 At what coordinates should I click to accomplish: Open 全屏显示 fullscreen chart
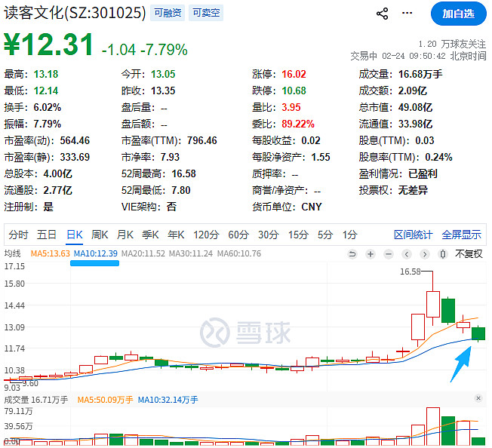pos(461,235)
